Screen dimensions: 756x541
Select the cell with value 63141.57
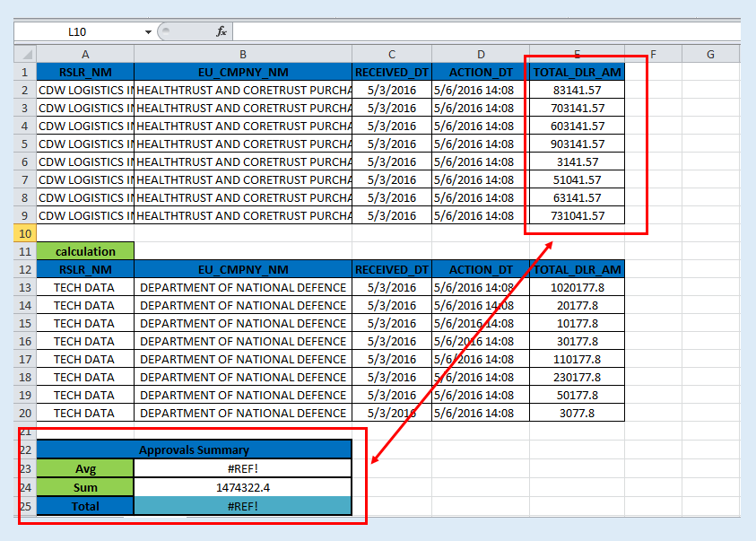pyautogui.click(x=578, y=197)
